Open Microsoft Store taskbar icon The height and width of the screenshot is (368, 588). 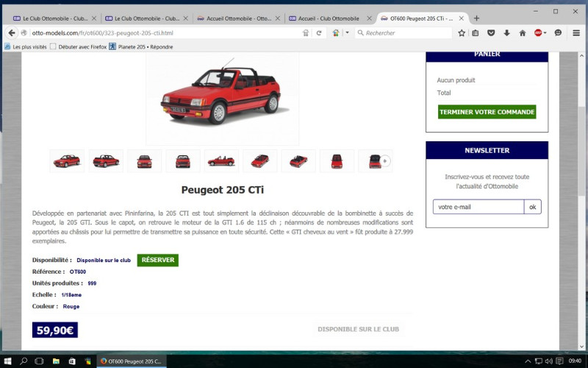(x=72, y=361)
